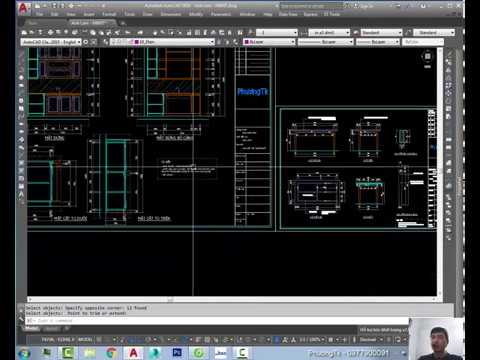Open the Help menu

tap(268, 14)
